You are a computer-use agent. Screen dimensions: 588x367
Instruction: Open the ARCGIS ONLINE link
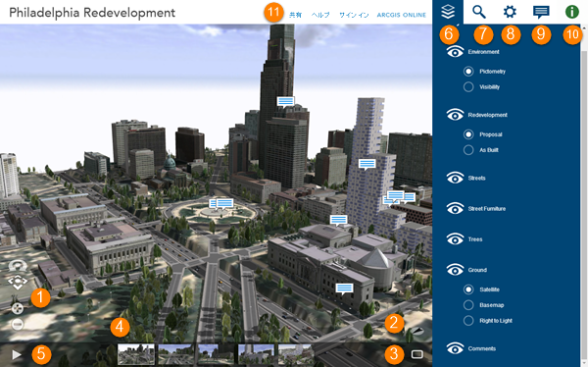tap(401, 15)
